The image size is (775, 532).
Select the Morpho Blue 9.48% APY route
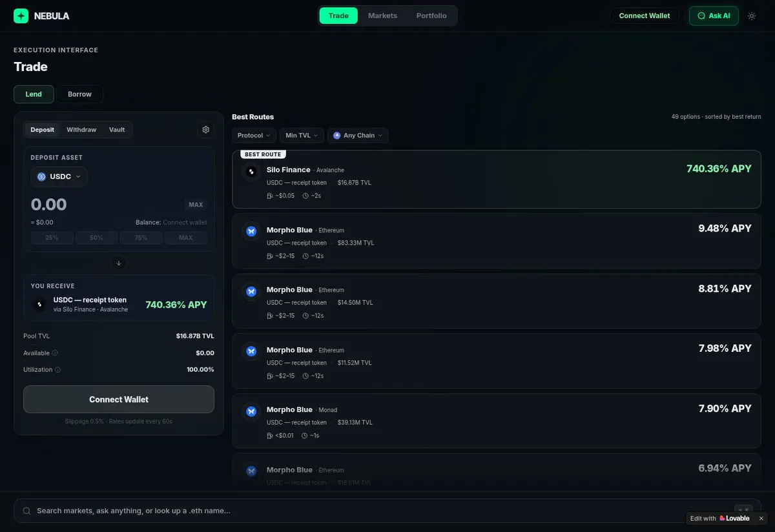tap(497, 241)
